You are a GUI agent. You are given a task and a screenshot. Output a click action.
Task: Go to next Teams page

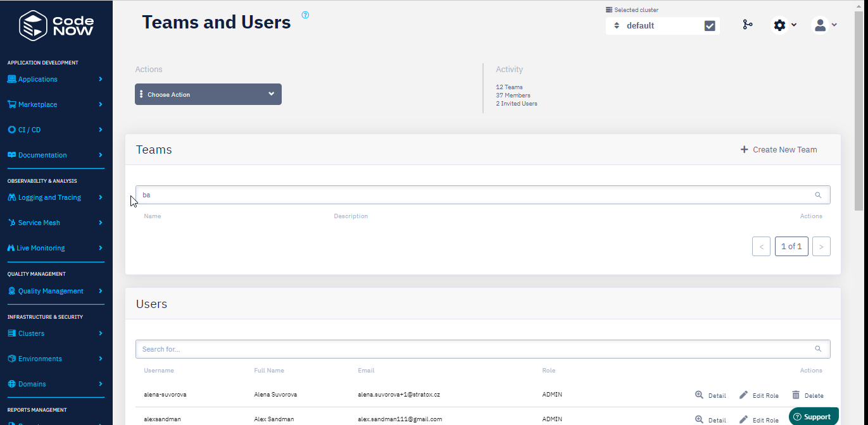click(821, 247)
